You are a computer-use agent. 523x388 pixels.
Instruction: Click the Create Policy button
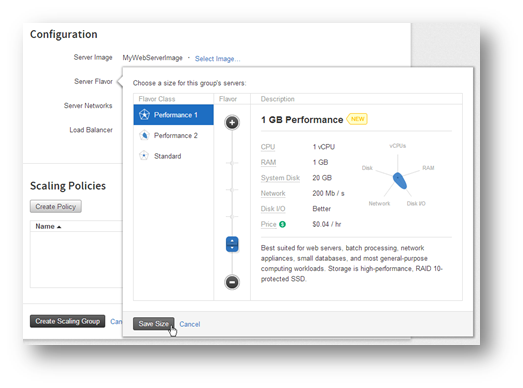[x=56, y=207]
